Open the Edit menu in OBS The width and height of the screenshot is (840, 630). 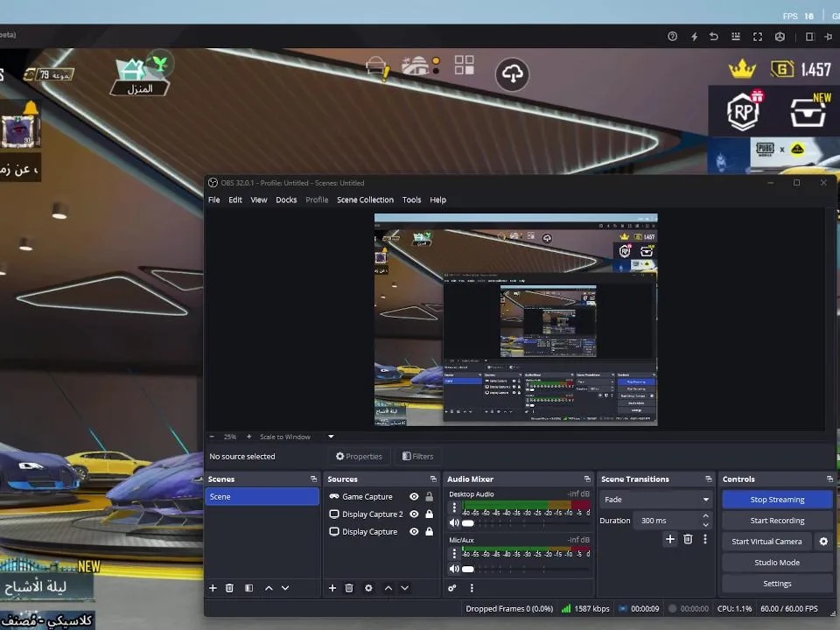(235, 199)
